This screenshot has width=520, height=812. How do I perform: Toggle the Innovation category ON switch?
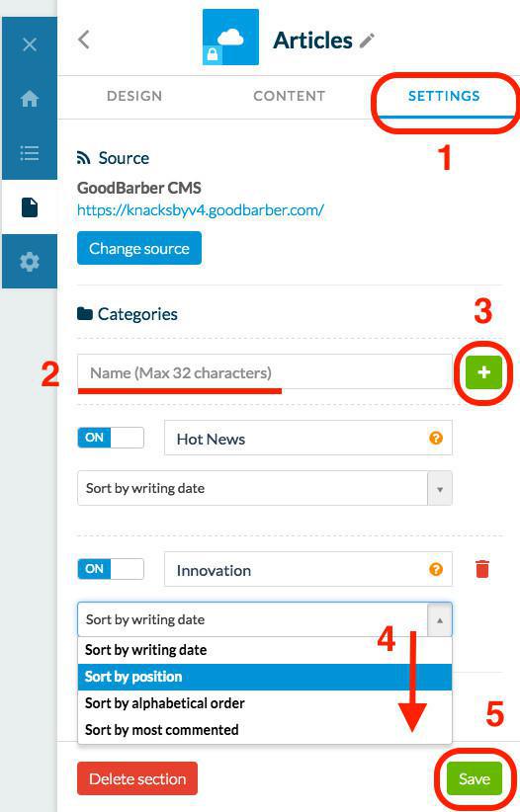111,569
